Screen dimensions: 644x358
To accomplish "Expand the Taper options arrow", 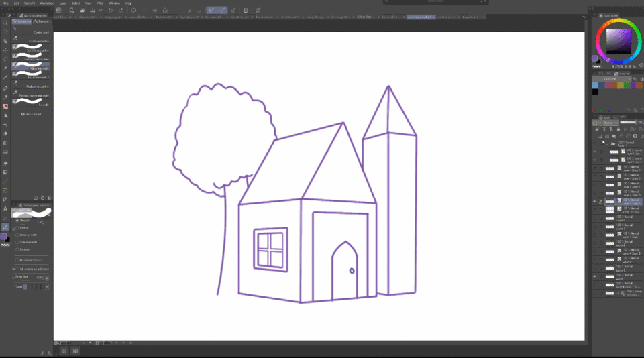I will click(x=47, y=286).
